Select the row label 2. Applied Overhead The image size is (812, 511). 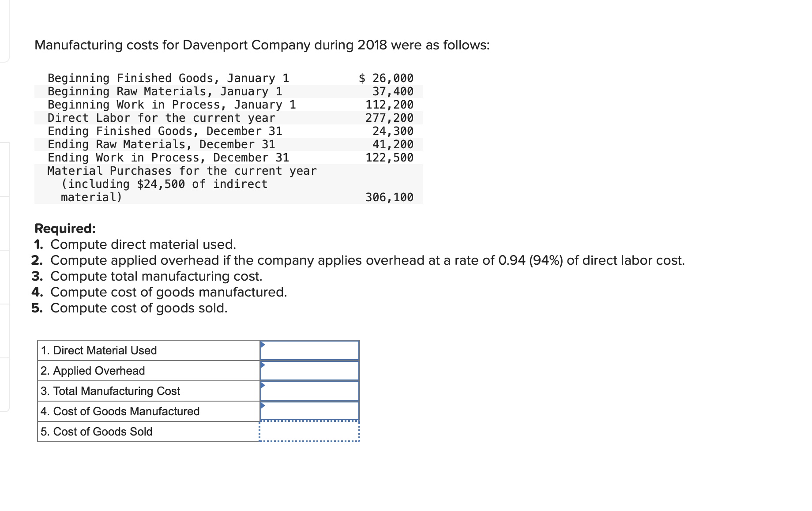coord(93,371)
